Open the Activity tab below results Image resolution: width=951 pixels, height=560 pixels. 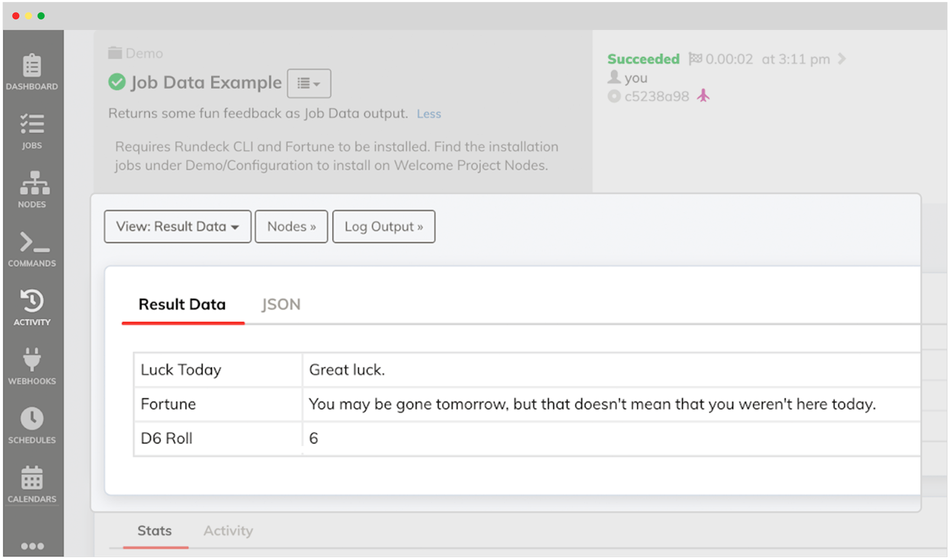228,530
